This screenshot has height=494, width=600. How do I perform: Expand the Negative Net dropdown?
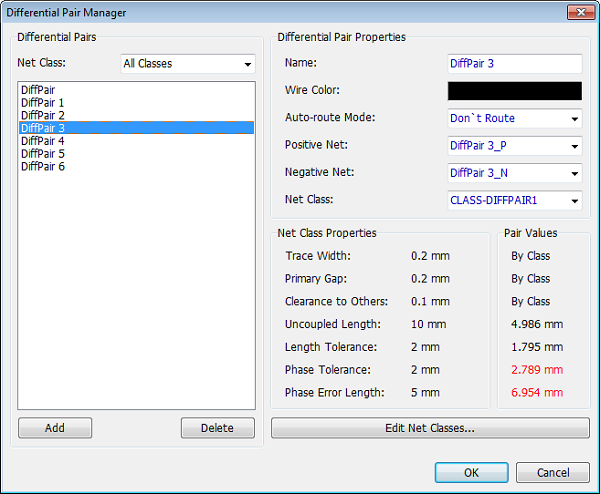[x=515, y=173]
